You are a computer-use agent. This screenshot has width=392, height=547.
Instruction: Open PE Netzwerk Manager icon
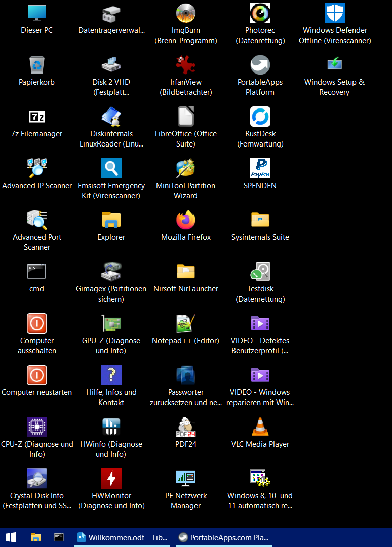pyautogui.click(x=186, y=478)
